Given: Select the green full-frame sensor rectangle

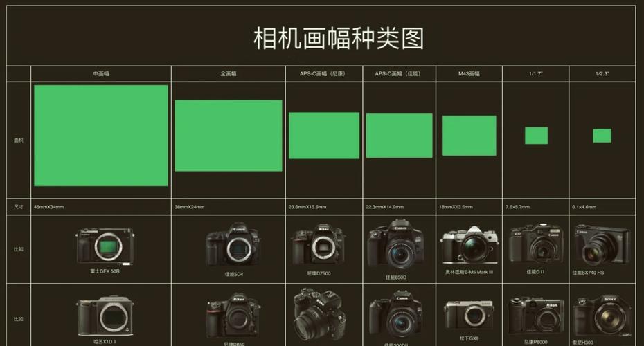Looking at the screenshot, I should [229, 136].
